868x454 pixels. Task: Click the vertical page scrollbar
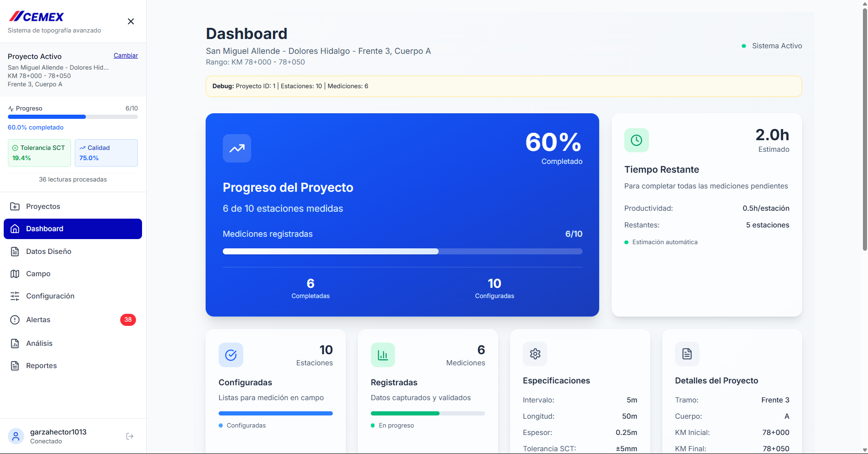[x=865, y=130]
